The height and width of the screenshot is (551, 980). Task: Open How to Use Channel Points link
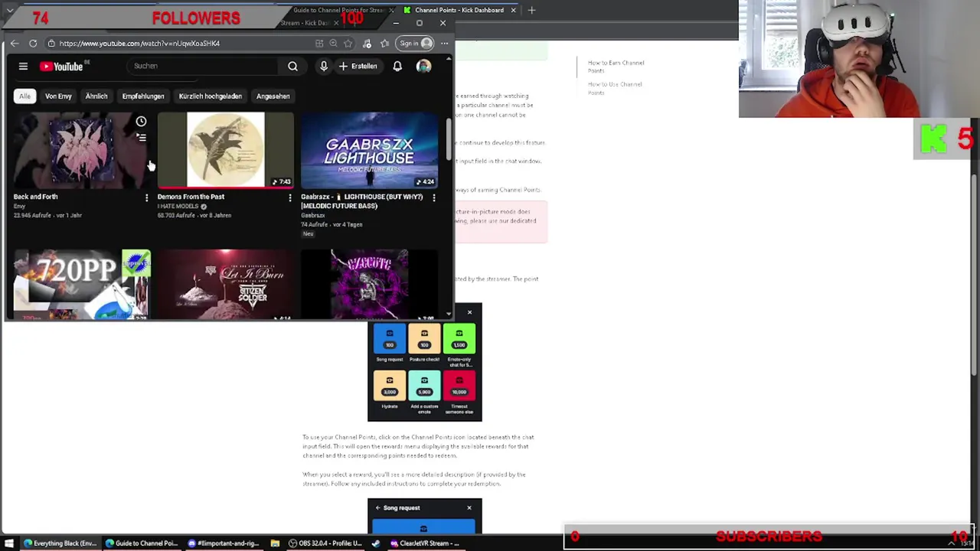(x=615, y=88)
